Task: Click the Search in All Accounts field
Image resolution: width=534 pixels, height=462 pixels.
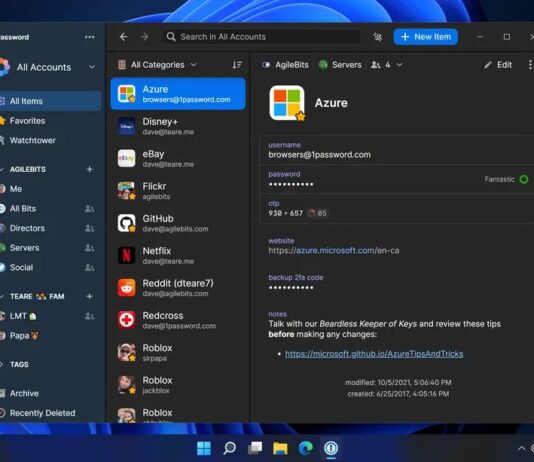Action: point(262,37)
